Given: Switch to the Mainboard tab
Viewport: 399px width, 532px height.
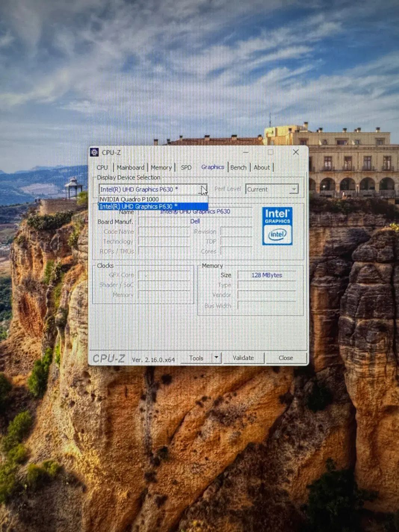Looking at the screenshot, I should (x=130, y=168).
